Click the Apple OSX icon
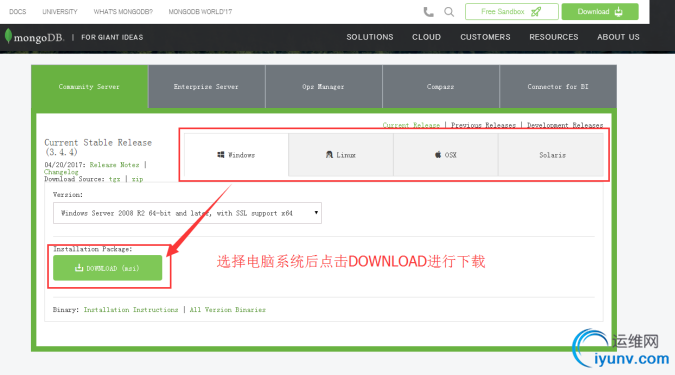This screenshot has width=675, height=375. [x=438, y=155]
